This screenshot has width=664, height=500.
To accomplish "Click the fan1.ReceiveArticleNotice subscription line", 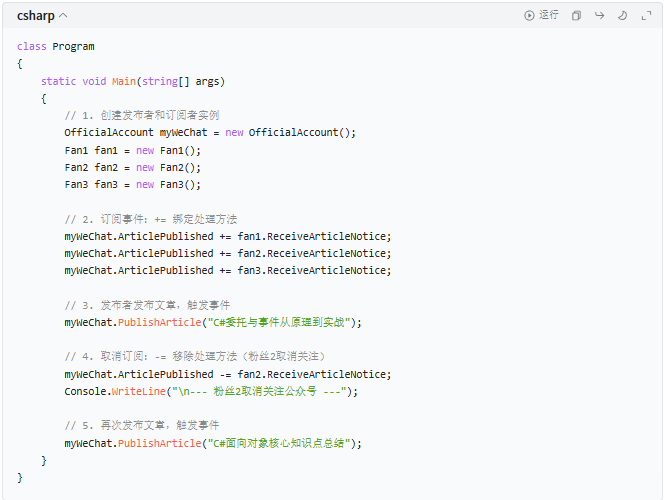I will tap(228, 236).
